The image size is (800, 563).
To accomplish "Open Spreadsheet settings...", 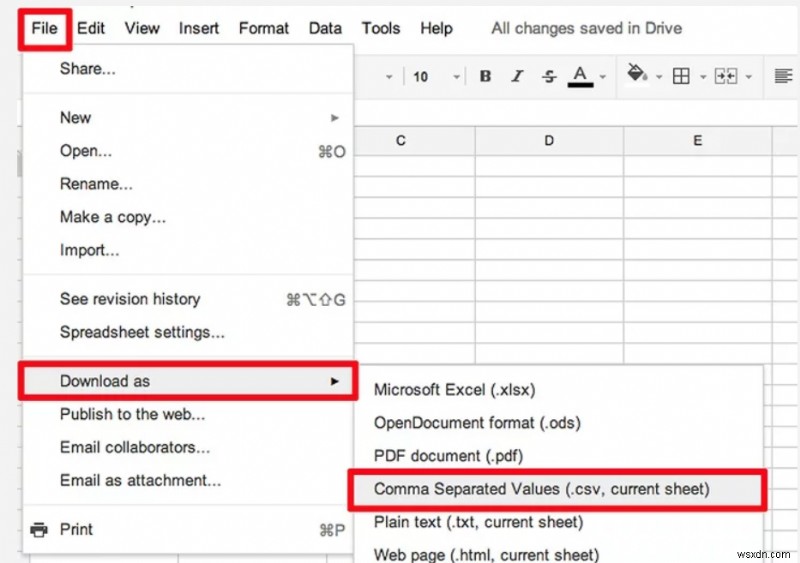I will tap(188, 332).
